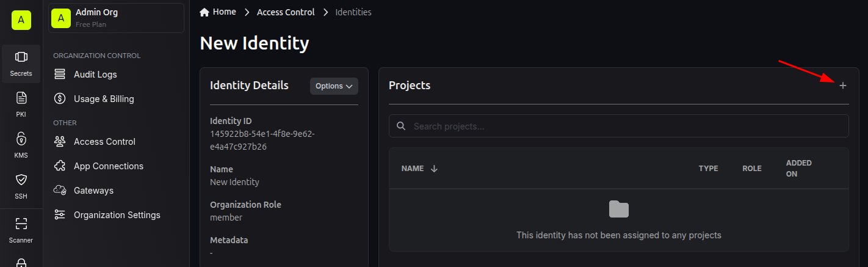Open Organization Settings page

click(x=116, y=215)
